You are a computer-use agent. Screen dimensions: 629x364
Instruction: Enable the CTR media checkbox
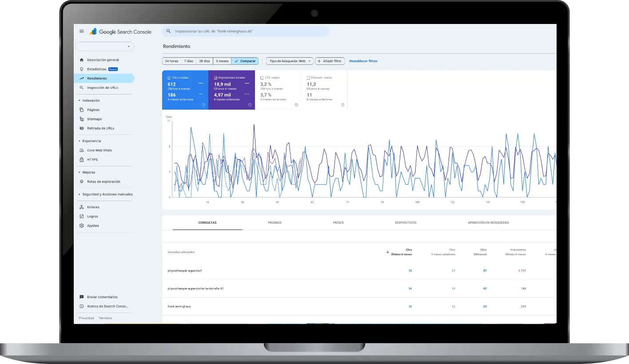tap(262, 78)
